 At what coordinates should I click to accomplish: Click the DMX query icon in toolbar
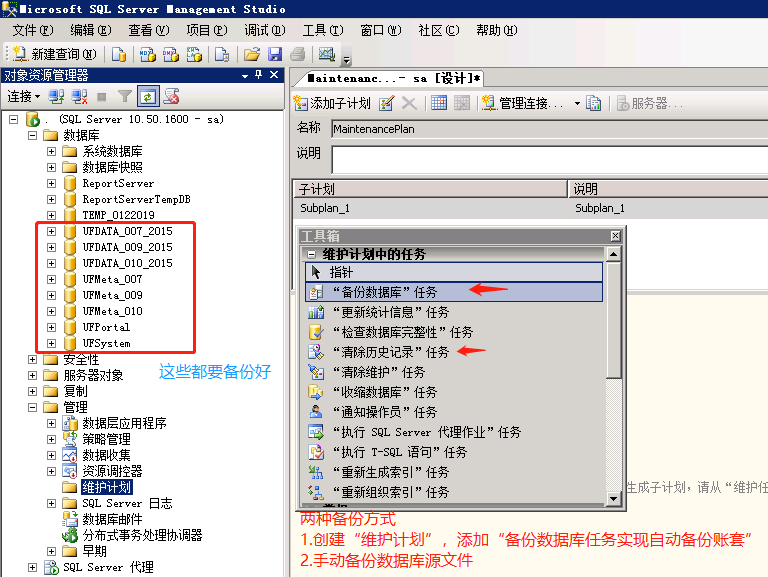pyautogui.click(x=170, y=54)
